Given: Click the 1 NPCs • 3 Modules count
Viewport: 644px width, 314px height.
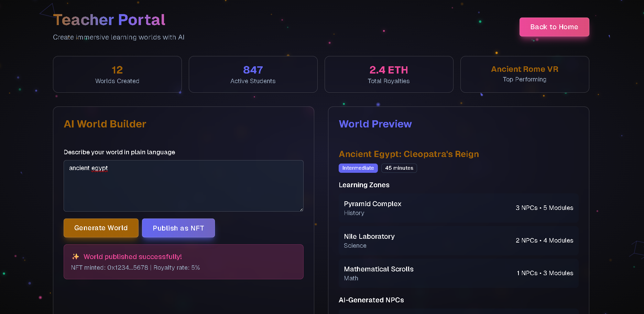Looking at the screenshot, I should click(x=545, y=273).
